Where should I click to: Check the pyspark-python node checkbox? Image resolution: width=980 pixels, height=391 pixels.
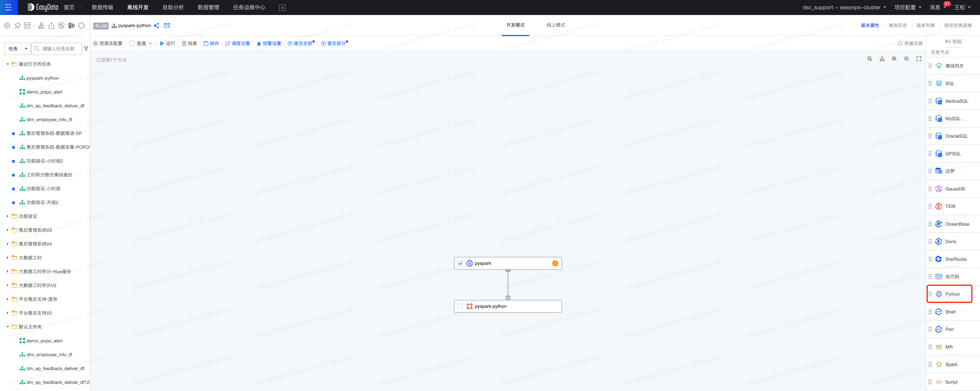pyautogui.click(x=460, y=306)
